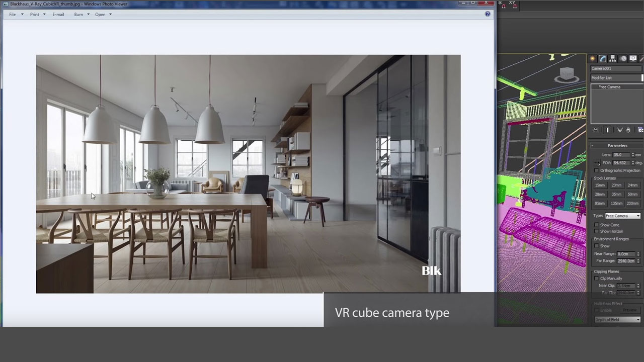Enable Show Horizon checkbox
The image size is (644, 362).
(x=597, y=231)
